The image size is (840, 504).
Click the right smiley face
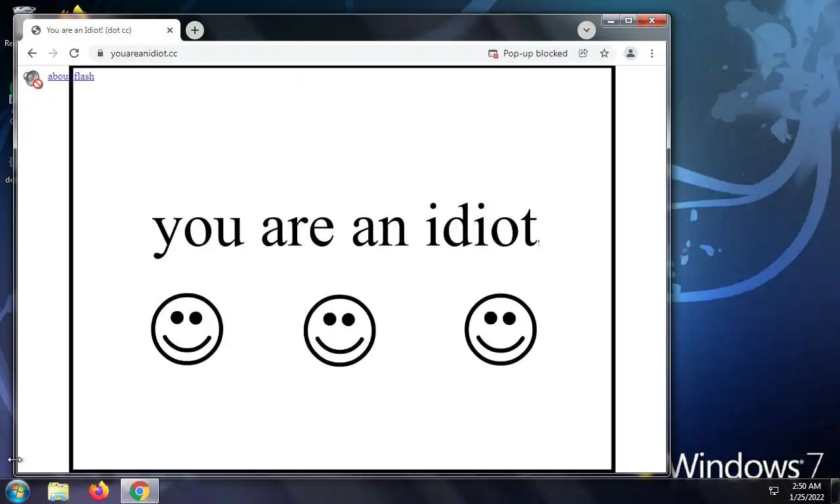(501, 329)
